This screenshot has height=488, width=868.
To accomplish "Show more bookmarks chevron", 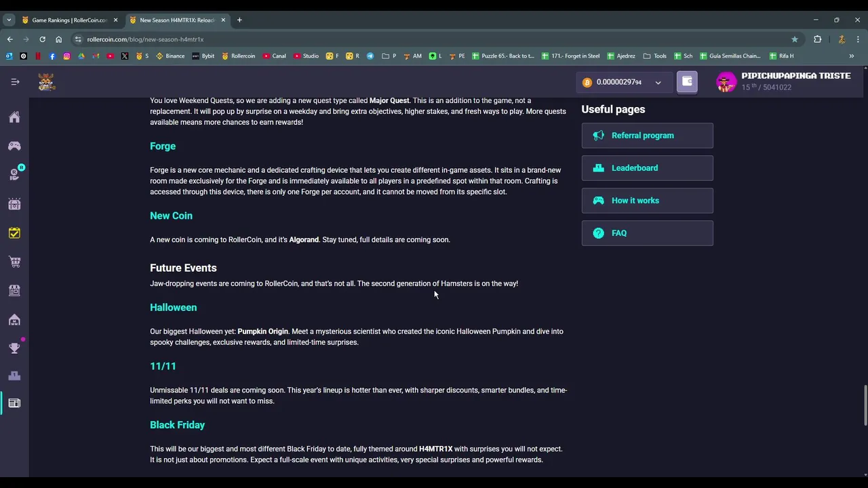I will (852, 56).
